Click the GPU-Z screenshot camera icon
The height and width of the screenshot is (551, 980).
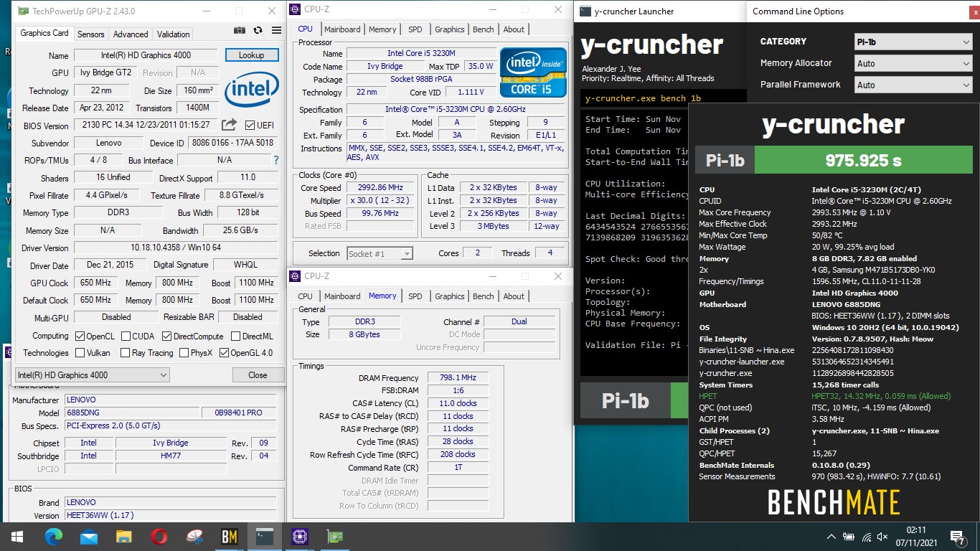point(240,31)
